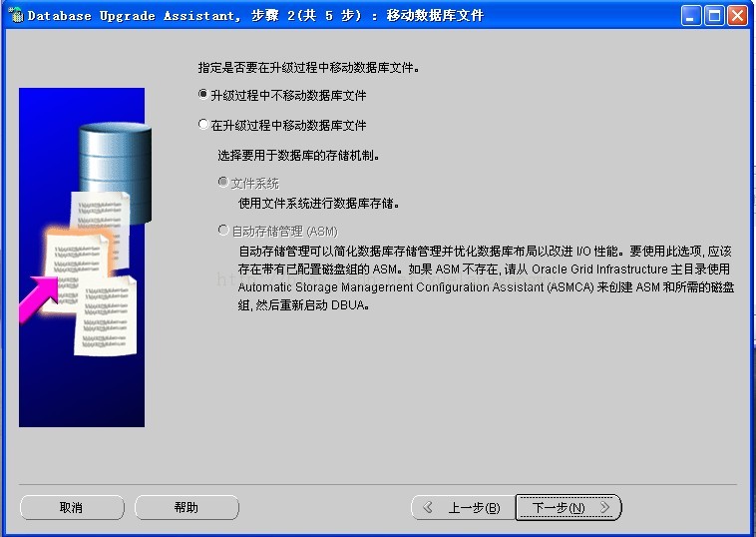This screenshot has height=537, width=756.
Task: Click the 取消 button
Action: (72, 507)
